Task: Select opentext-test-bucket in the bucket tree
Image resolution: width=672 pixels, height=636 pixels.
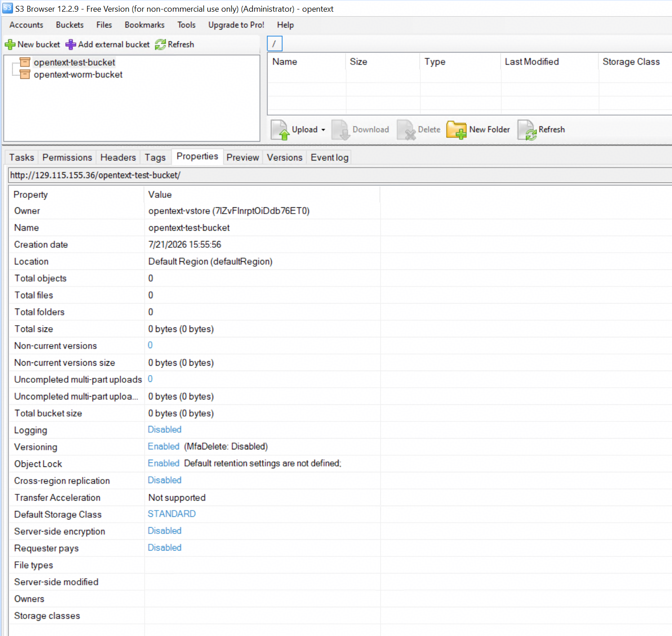Action: click(x=74, y=63)
